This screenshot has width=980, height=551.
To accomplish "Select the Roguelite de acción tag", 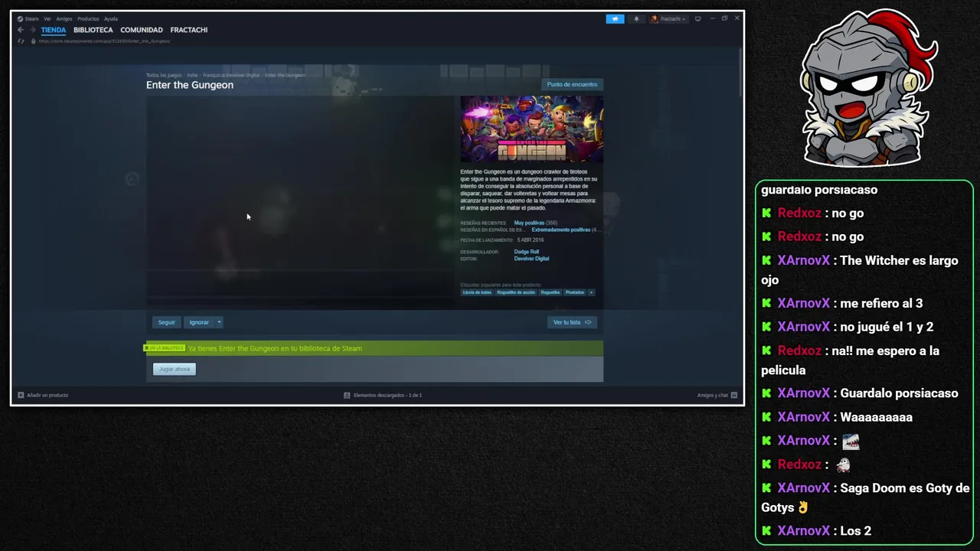I will (x=516, y=292).
